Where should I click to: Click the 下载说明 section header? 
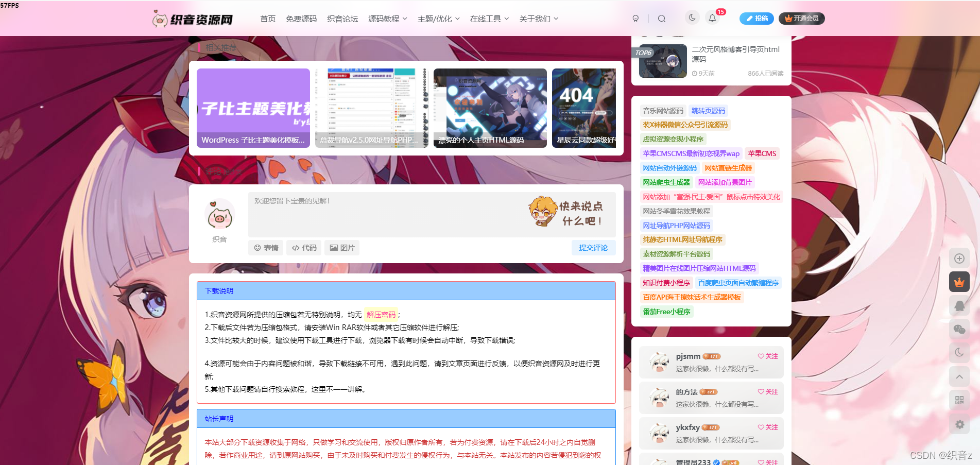point(406,291)
